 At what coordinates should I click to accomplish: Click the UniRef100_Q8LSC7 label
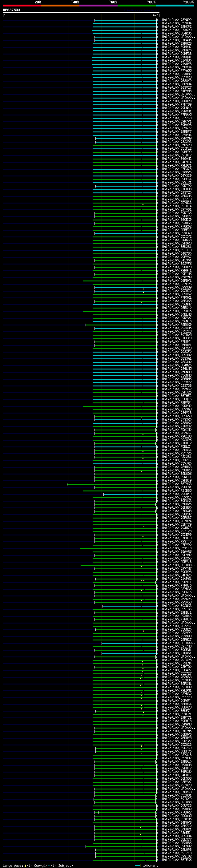(x=176, y=840)
